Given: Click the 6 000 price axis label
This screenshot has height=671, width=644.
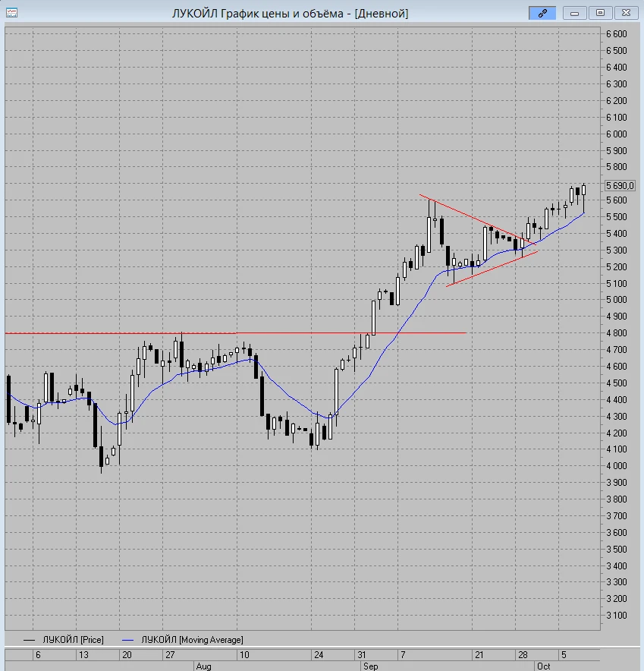Looking at the screenshot, I should (x=616, y=134).
